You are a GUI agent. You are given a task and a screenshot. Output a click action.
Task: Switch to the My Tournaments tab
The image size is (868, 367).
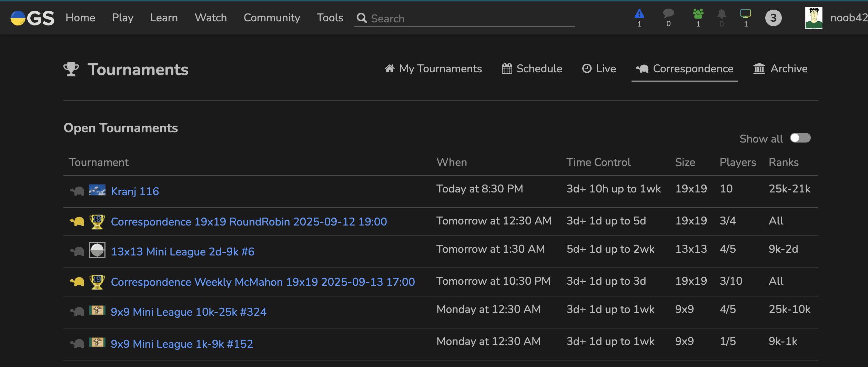click(433, 69)
